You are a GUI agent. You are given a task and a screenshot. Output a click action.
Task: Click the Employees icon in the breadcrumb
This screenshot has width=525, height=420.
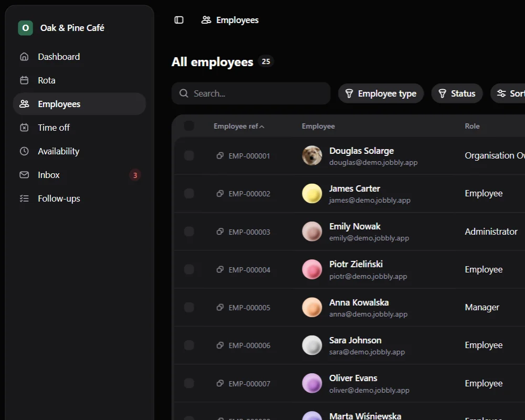[206, 20]
